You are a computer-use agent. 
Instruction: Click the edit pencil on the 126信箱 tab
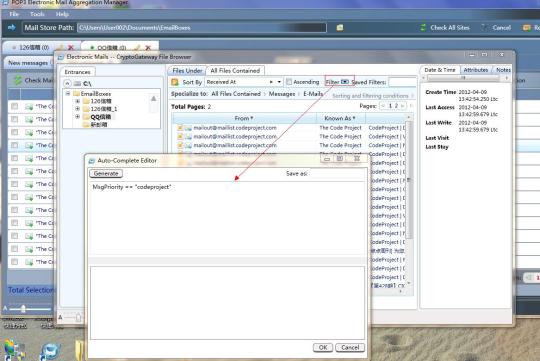(60, 47)
